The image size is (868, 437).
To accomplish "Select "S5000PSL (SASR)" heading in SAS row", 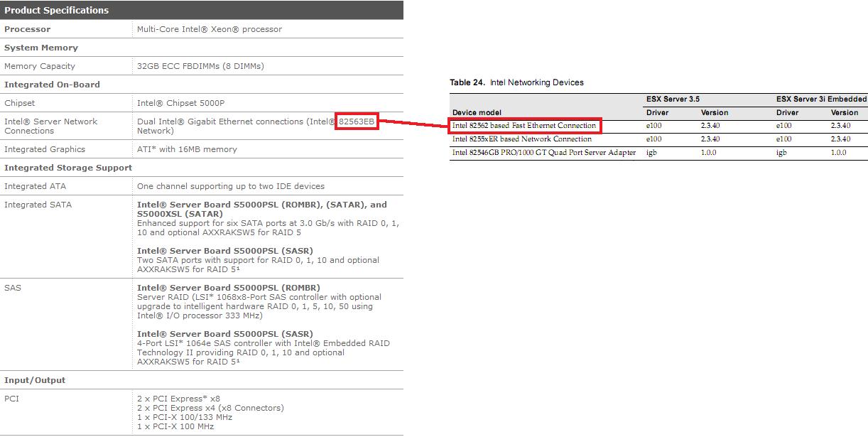I will pyautogui.click(x=225, y=334).
